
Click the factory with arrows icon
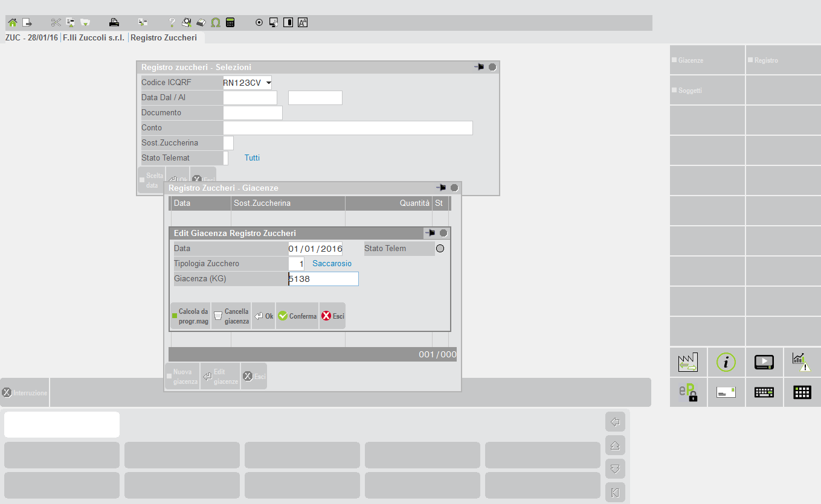pos(688,362)
